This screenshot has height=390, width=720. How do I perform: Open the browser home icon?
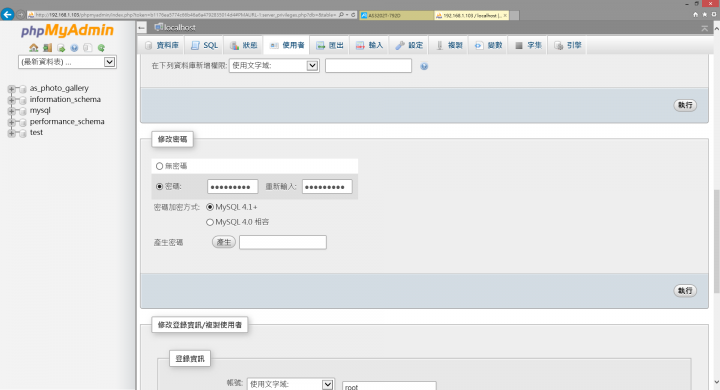(695, 15)
